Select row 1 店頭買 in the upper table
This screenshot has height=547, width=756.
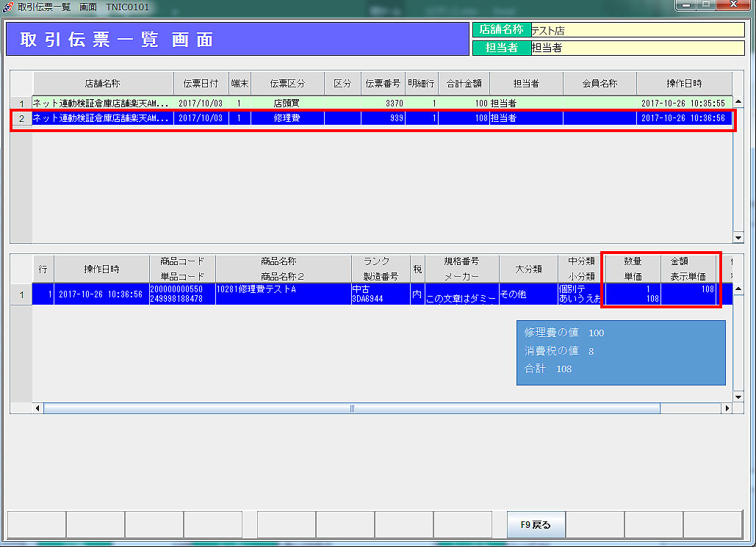pyautogui.click(x=287, y=104)
